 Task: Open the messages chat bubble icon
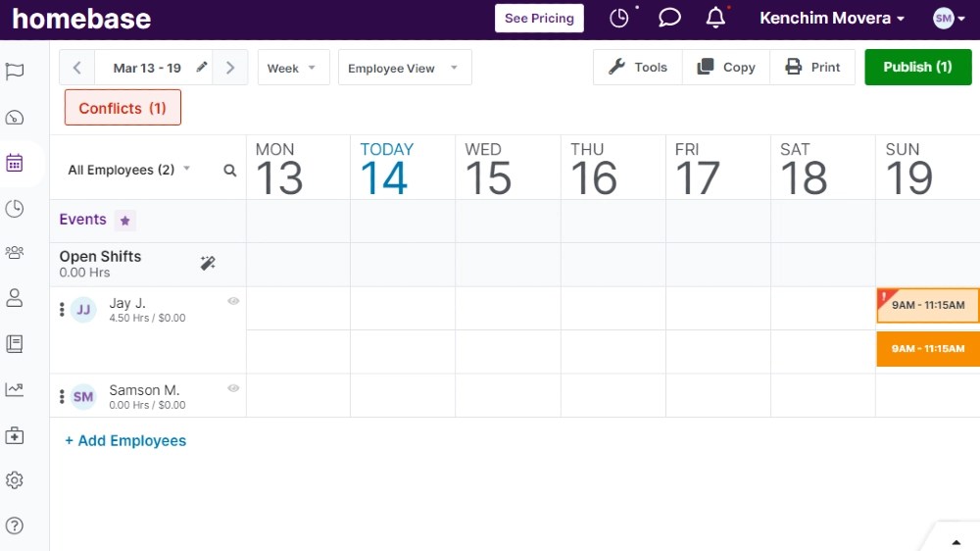click(669, 18)
